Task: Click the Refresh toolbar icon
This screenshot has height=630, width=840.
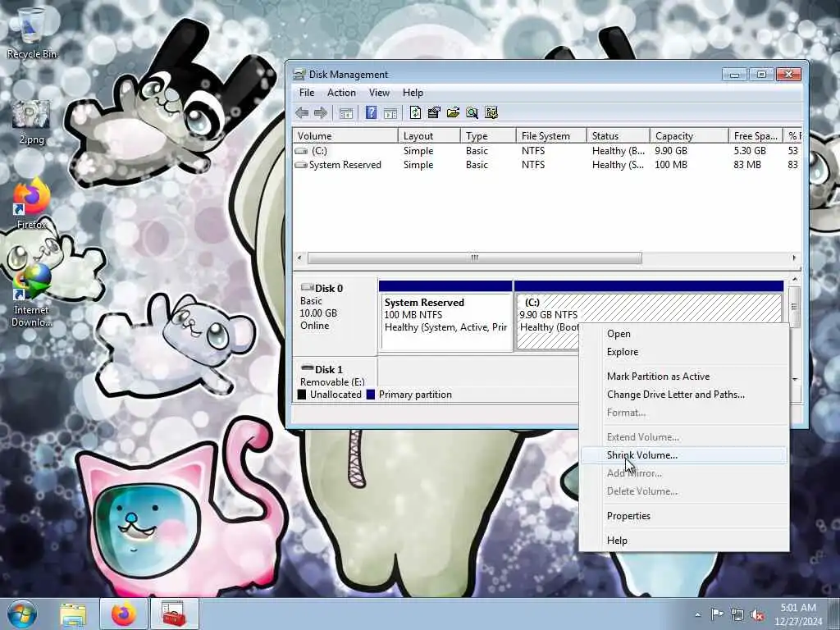Action: pyautogui.click(x=415, y=112)
